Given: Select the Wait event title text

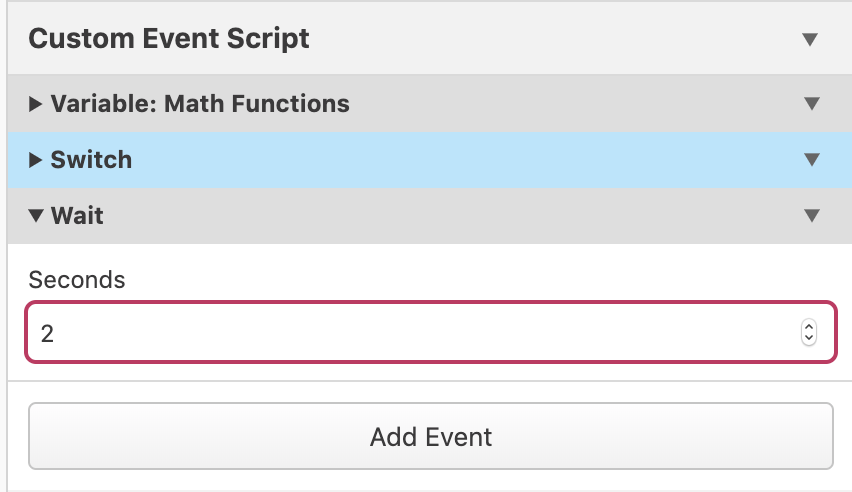Looking at the screenshot, I should 77,216.
